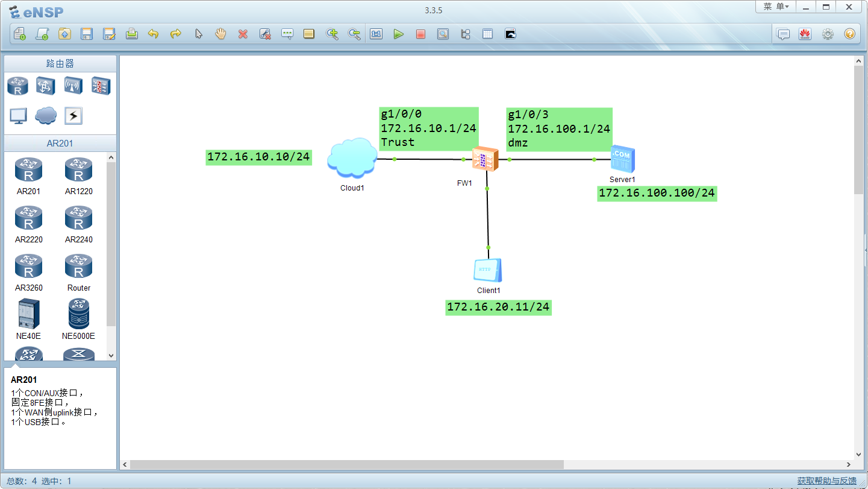
Task: Pick the NE40E router model
Action: coord(29,320)
